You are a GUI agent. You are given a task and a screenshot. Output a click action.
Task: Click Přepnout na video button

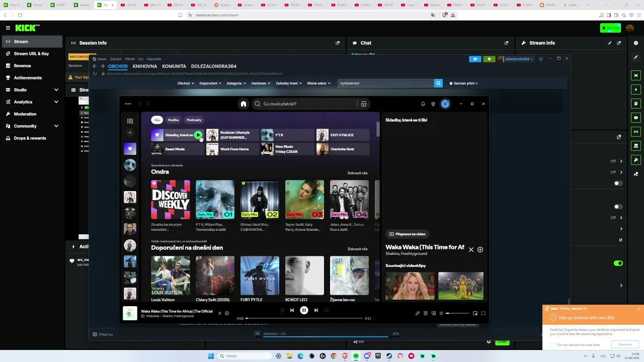point(408,234)
